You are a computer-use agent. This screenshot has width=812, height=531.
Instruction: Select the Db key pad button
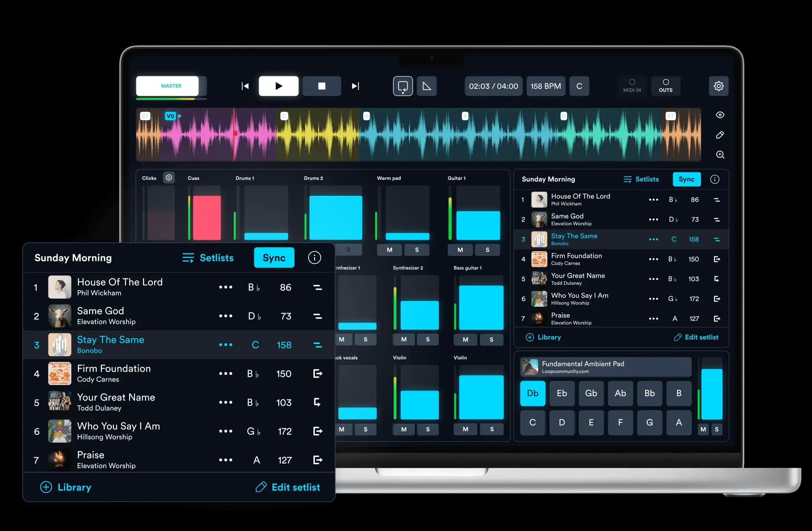532,393
